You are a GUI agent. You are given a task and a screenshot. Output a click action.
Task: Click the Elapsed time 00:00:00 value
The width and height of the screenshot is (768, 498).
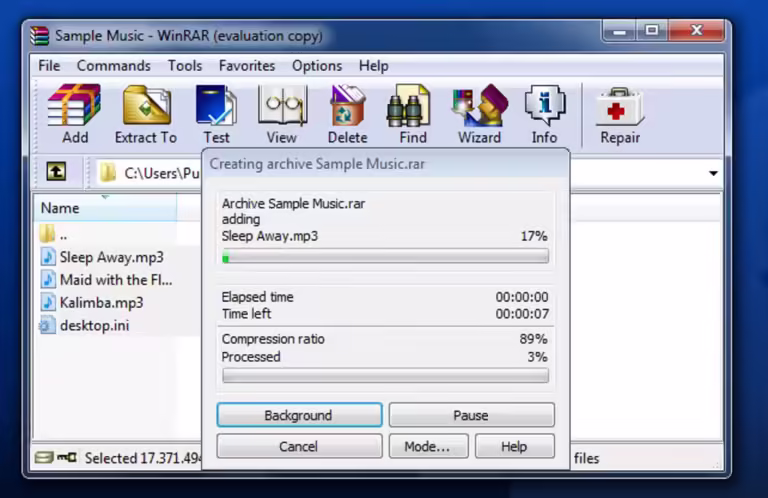pyautogui.click(x=522, y=297)
